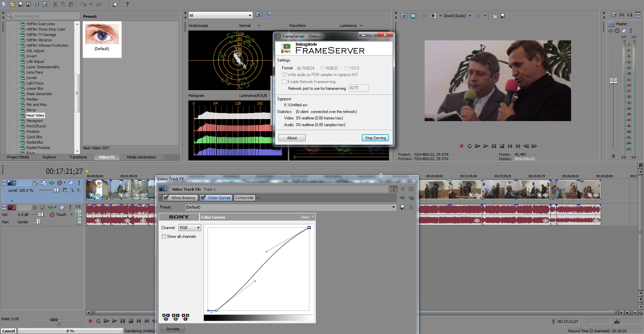The height and width of the screenshot is (334, 644).
Task: Save the Color Curves preset
Action: pyautogui.click(x=402, y=208)
